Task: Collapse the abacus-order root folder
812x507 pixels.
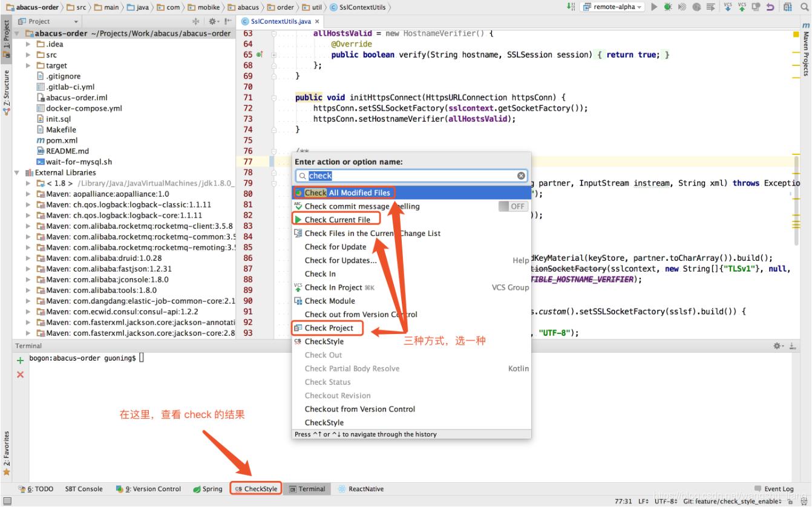Action: coord(17,33)
